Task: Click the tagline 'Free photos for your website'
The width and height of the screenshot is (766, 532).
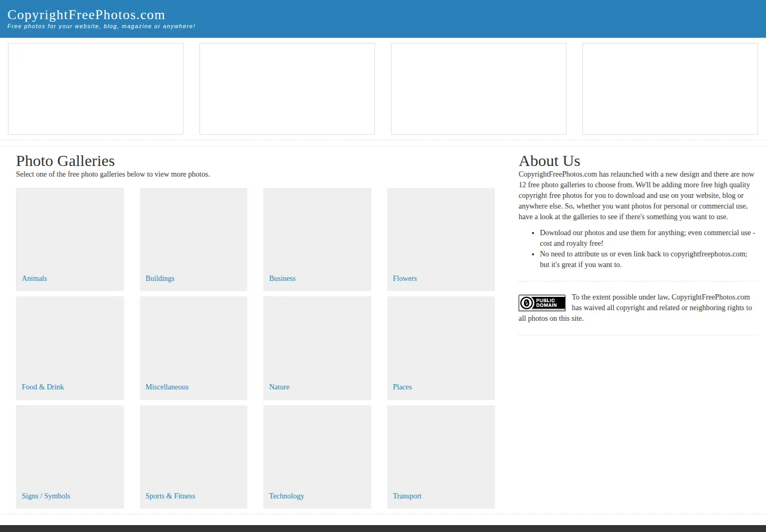Action: [101, 26]
